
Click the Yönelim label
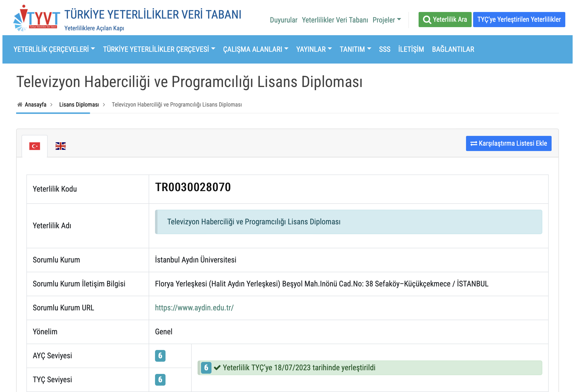coord(45,332)
